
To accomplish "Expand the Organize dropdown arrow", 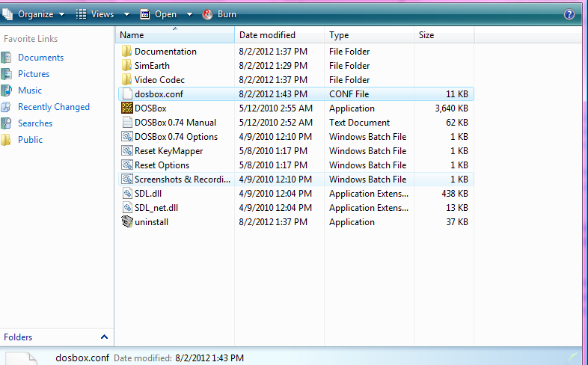I will point(61,15).
